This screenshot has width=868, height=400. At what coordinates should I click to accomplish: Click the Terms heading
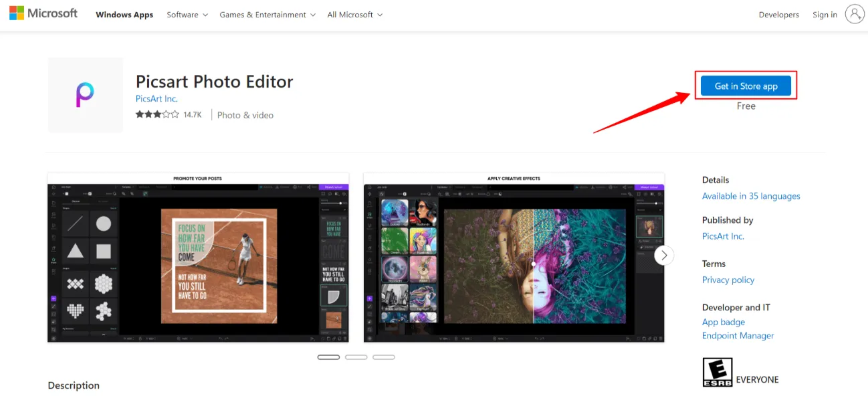[714, 264]
